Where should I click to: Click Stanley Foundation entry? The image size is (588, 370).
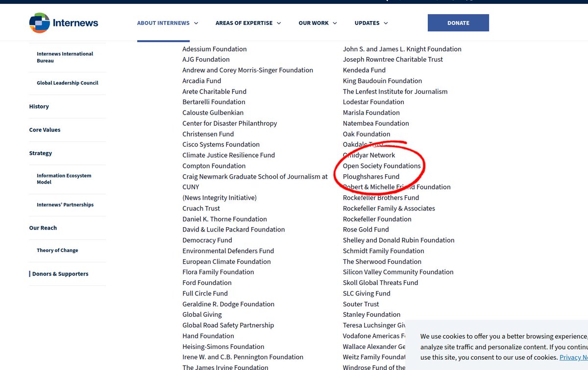pyautogui.click(x=371, y=315)
